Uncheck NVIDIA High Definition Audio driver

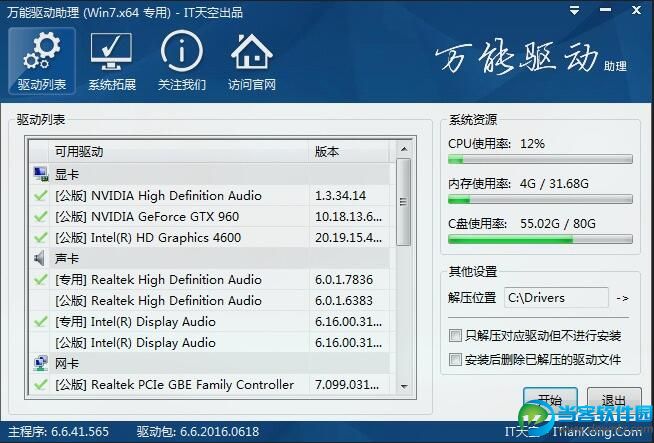coord(40,195)
